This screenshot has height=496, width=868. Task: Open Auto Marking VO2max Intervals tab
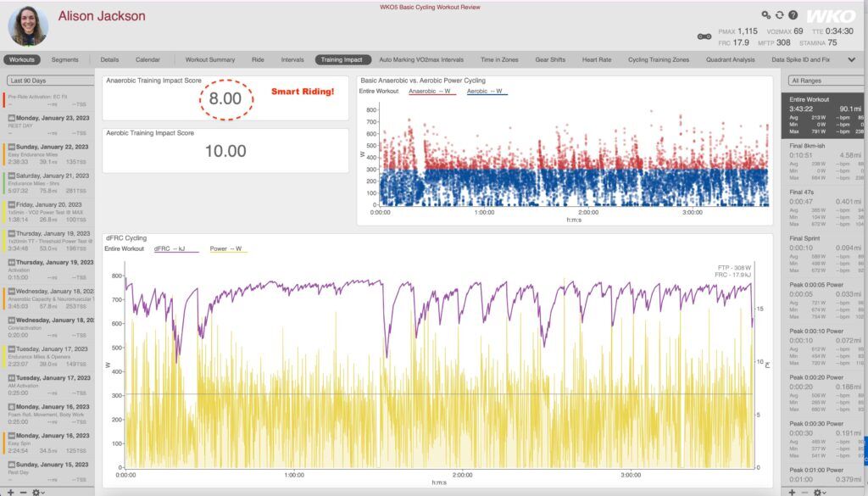pos(421,60)
